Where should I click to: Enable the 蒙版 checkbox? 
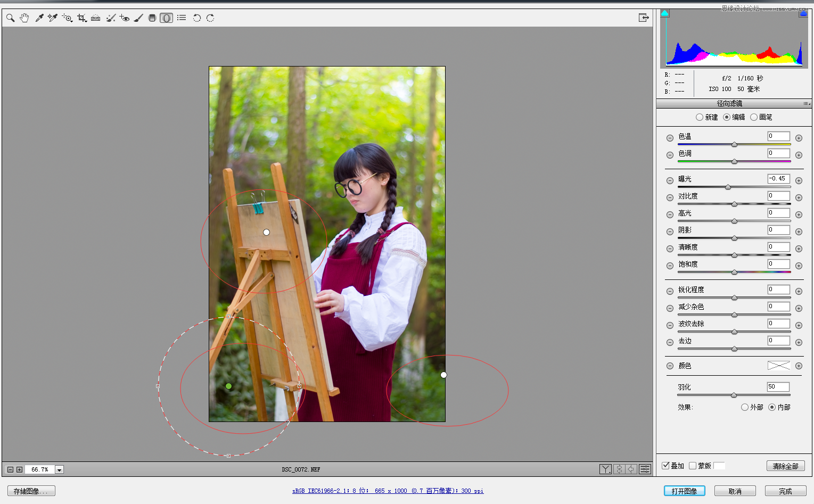693,466
